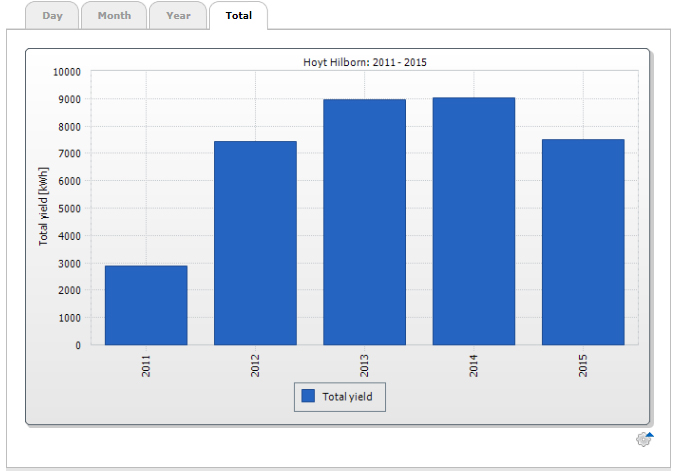Select the Year tab

tap(178, 16)
